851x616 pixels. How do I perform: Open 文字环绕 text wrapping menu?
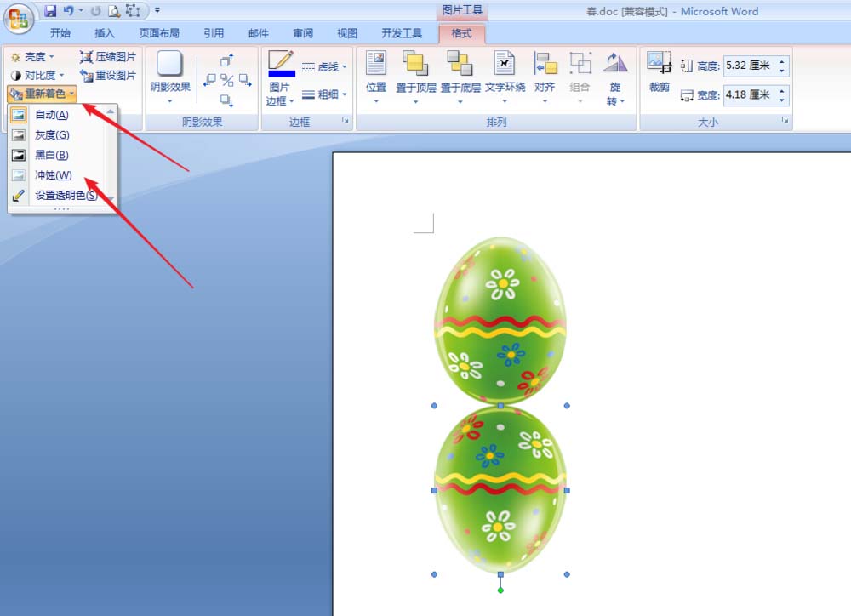click(505, 77)
